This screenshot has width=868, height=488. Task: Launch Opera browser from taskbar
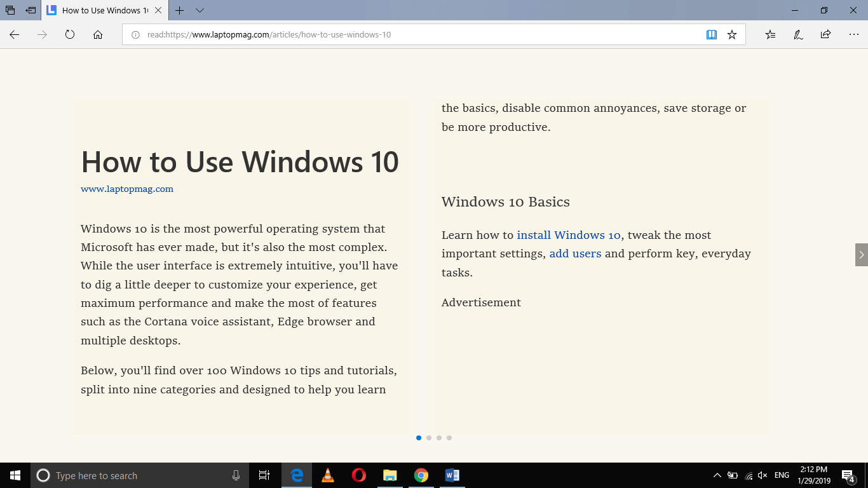tap(359, 475)
